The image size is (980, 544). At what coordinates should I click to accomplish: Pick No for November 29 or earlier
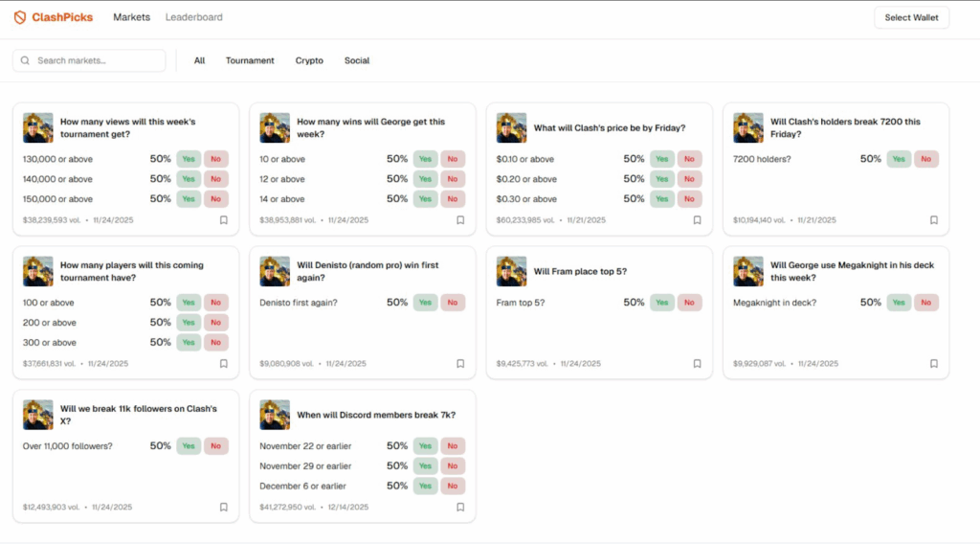tap(453, 466)
